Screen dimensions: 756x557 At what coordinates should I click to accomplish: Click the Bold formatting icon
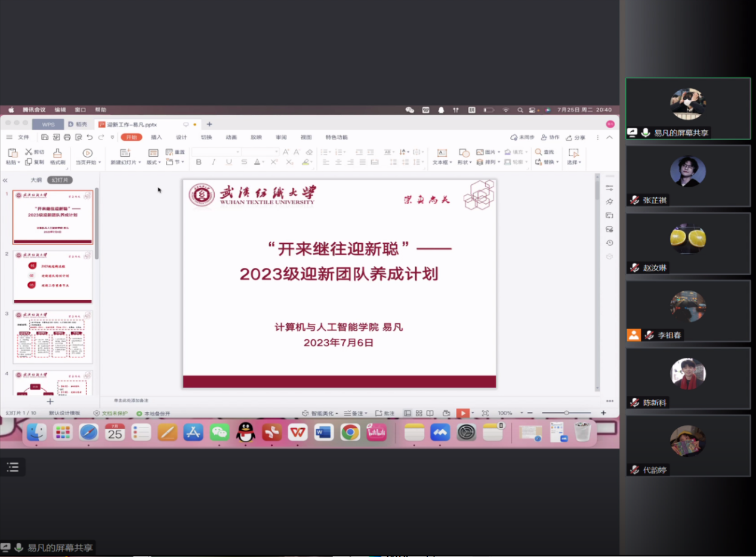tap(199, 162)
